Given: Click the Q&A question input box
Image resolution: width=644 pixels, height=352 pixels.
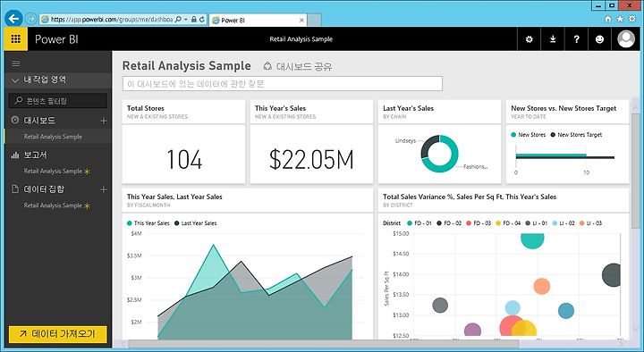Looking at the screenshot, I should pos(283,84).
